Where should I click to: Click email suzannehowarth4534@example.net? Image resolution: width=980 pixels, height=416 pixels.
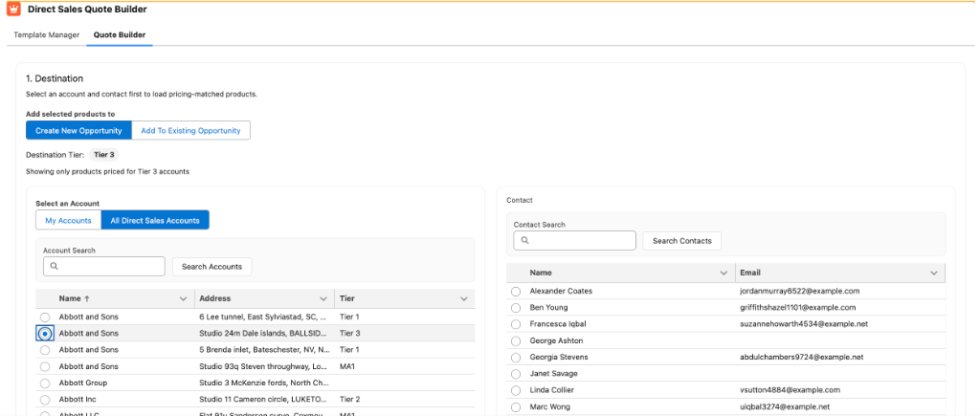[x=804, y=324]
